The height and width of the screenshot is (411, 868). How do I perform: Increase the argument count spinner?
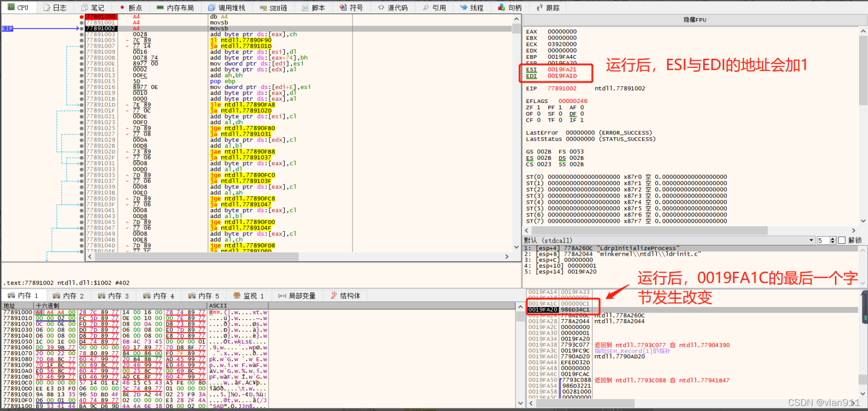(833, 239)
